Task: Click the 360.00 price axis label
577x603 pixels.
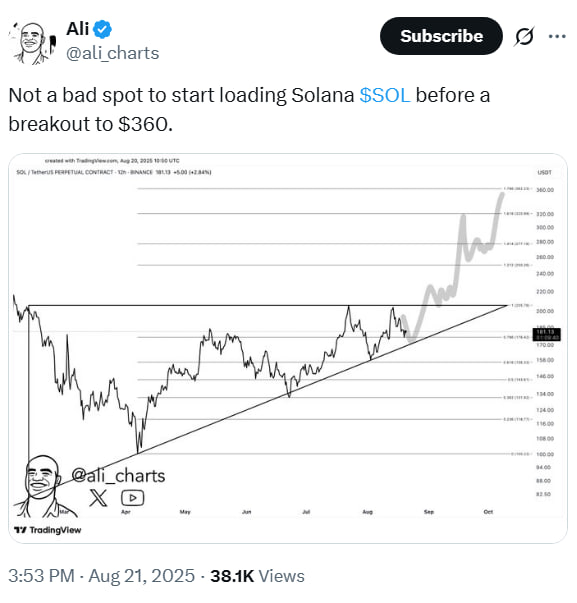Action: 545,190
